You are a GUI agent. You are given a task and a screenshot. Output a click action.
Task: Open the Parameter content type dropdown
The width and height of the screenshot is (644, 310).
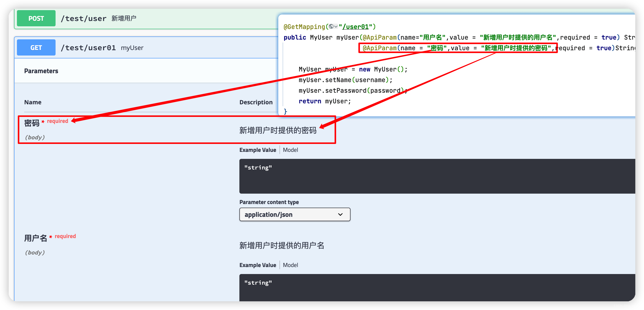(294, 214)
